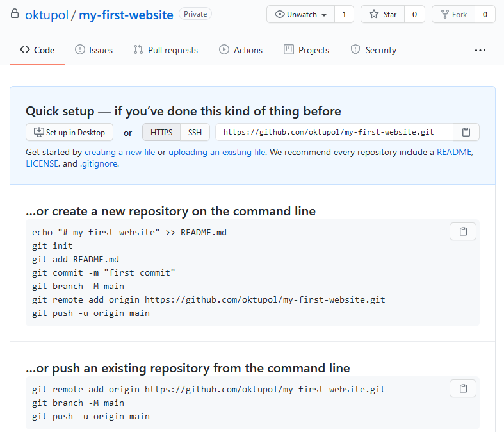Open the 'uploading an existing file' link
This screenshot has height=432, width=504.
tap(216, 153)
